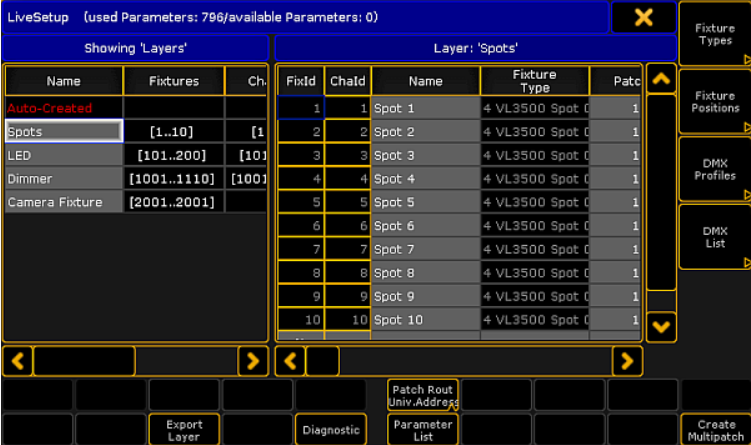The image size is (751, 445).
Task: Close the LiveSetup window with yellow X
Action: coord(643,17)
